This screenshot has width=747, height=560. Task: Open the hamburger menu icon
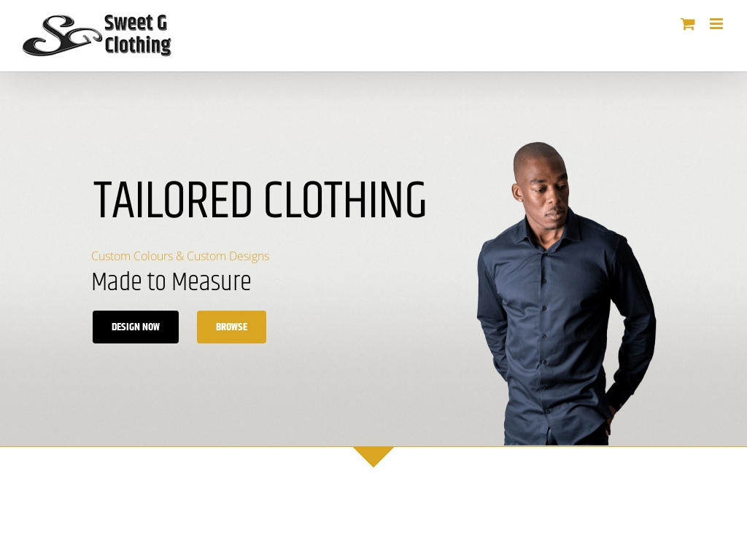716,24
